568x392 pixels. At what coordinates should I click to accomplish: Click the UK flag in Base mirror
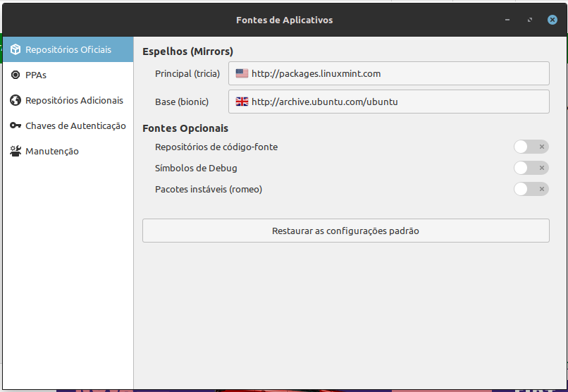[x=242, y=102]
